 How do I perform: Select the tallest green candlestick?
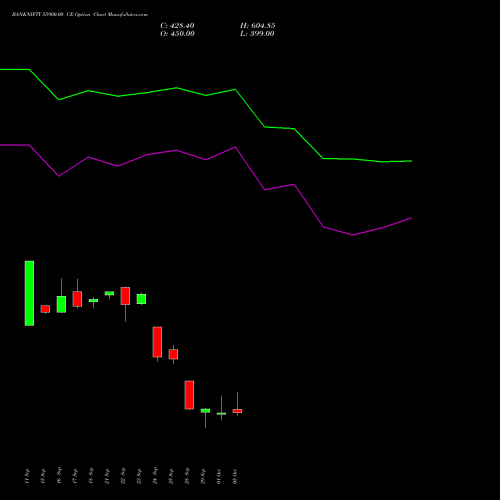tap(29, 293)
